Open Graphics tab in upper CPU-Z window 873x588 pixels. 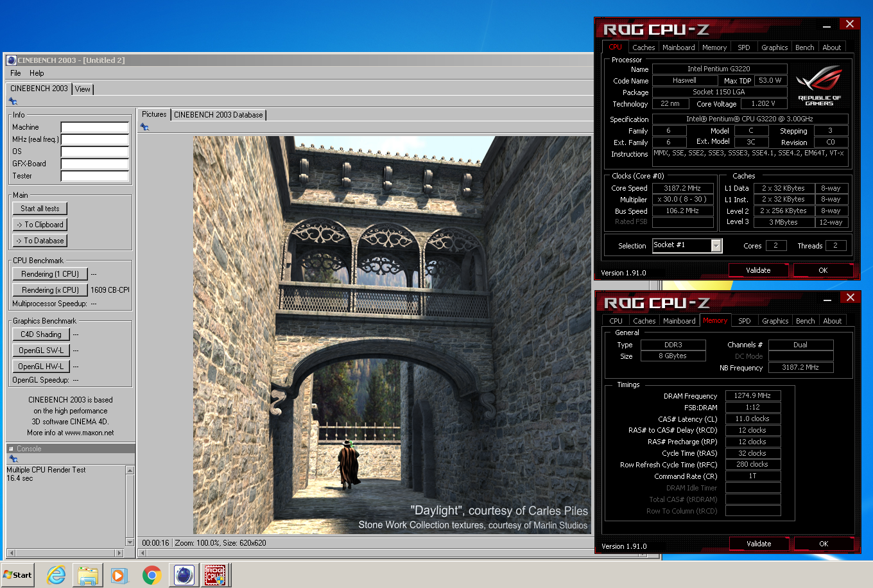coord(775,48)
